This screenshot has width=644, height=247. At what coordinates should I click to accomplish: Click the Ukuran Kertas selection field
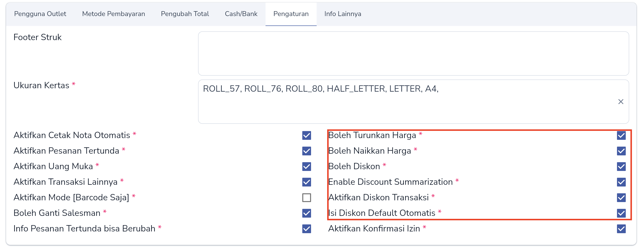[413, 102]
